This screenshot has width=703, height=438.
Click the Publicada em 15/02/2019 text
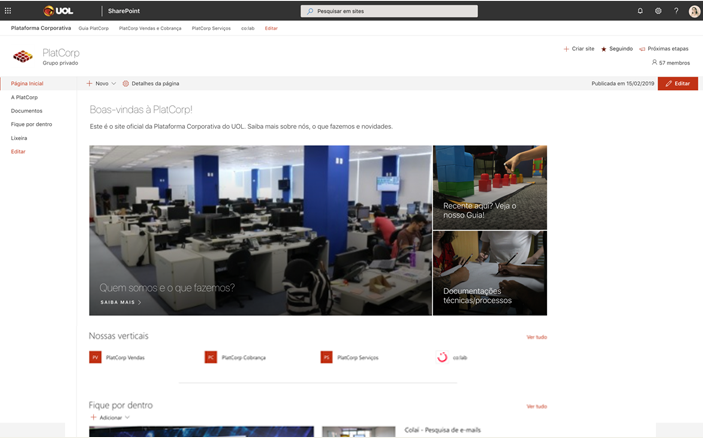coord(622,83)
